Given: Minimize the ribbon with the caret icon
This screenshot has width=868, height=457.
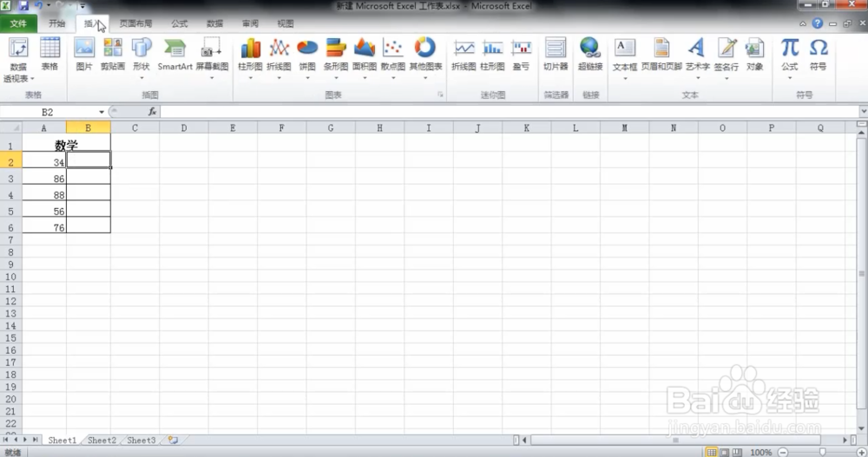Looking at the screenshot, I should [803, 23].
